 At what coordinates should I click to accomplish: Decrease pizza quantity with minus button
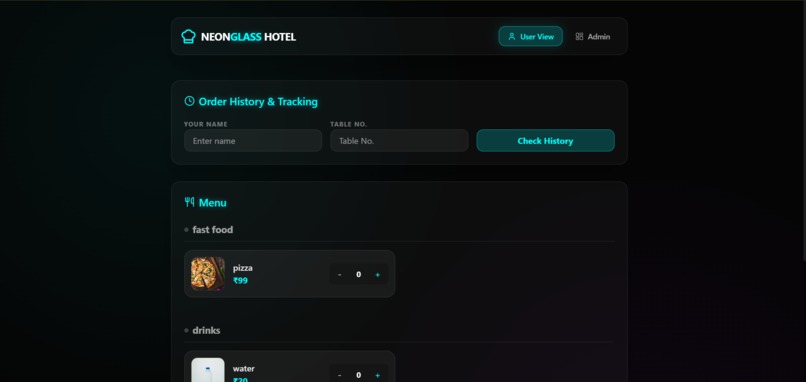coord(339,275)
